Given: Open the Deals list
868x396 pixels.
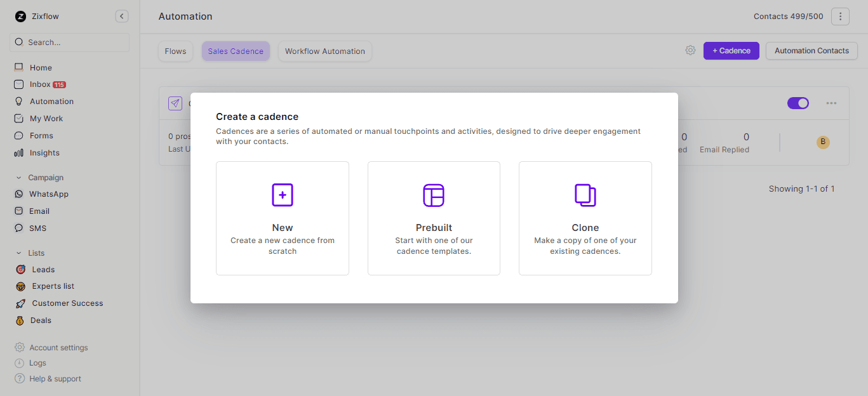Looking at the screenshot, I should tap(41, 320).
